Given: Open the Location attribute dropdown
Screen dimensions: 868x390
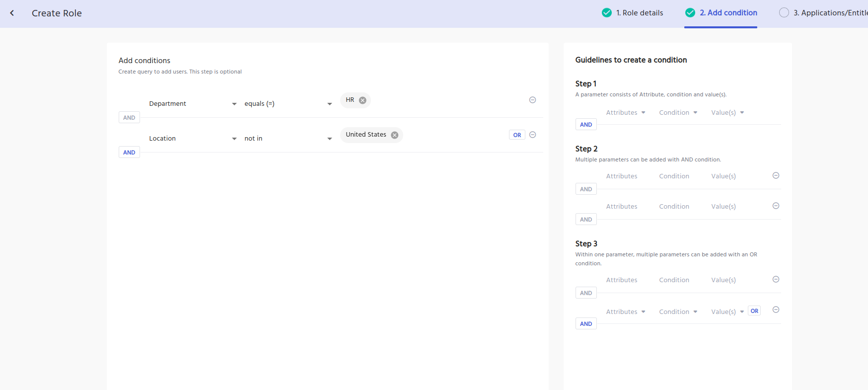Looking at the screenshot, I should pyautogui.click(x=234, y=139).
